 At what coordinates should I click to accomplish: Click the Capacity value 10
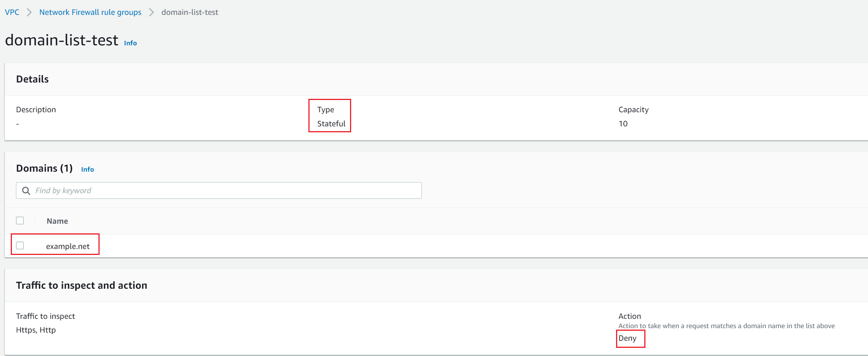623,124
